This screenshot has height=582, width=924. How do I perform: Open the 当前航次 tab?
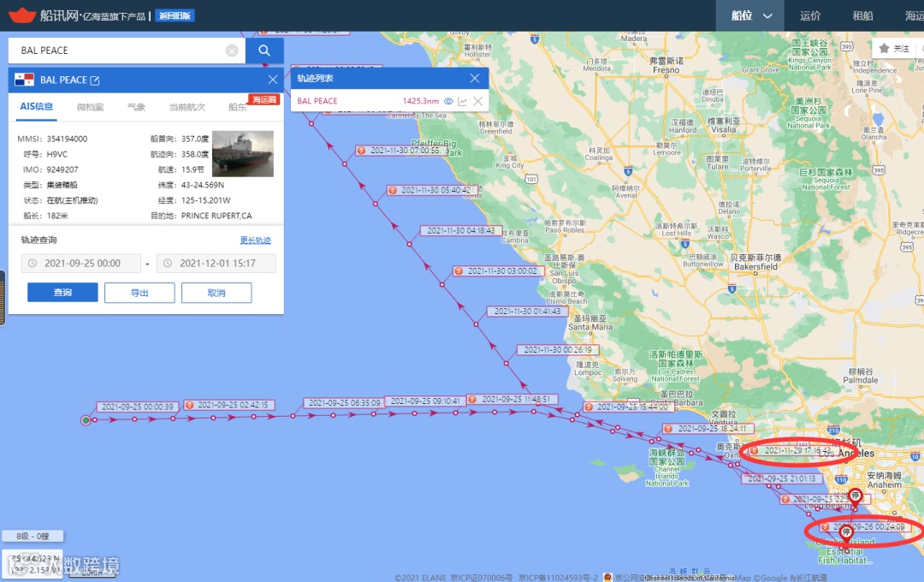[187, 107]
